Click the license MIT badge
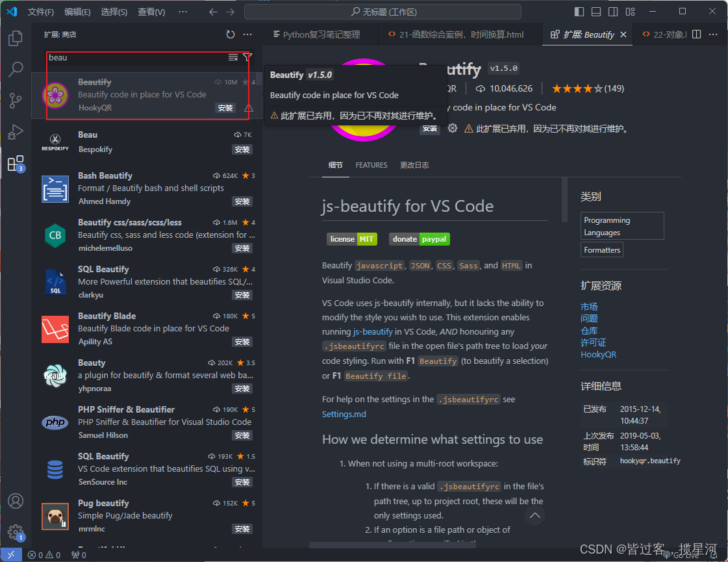The height and width of the screenshot is (562, 728). click(352, 238)
